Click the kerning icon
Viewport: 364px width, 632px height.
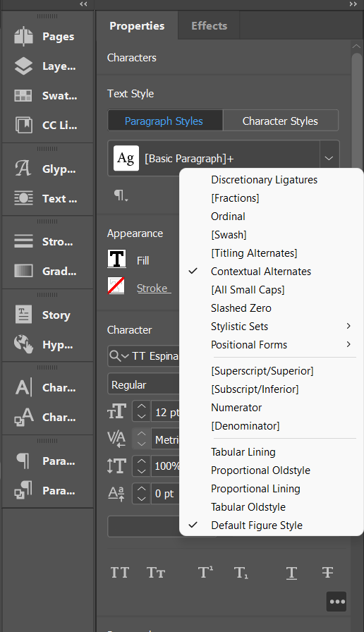[117, 439]
